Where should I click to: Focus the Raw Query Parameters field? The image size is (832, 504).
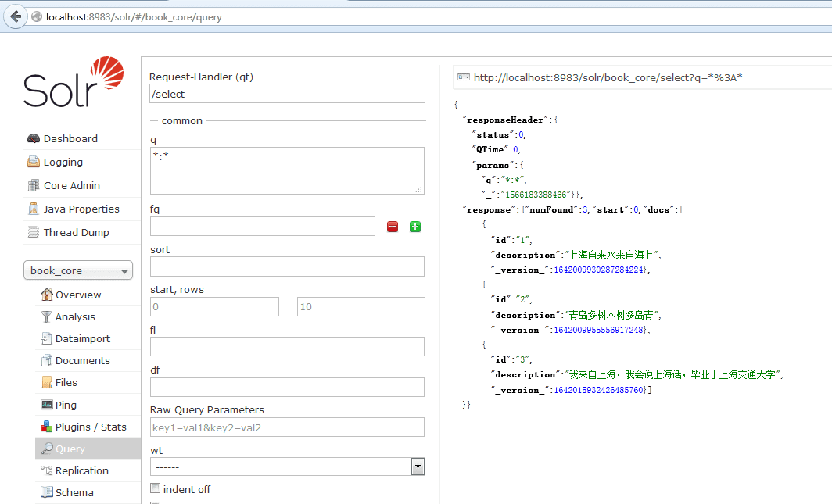[287, 427]
